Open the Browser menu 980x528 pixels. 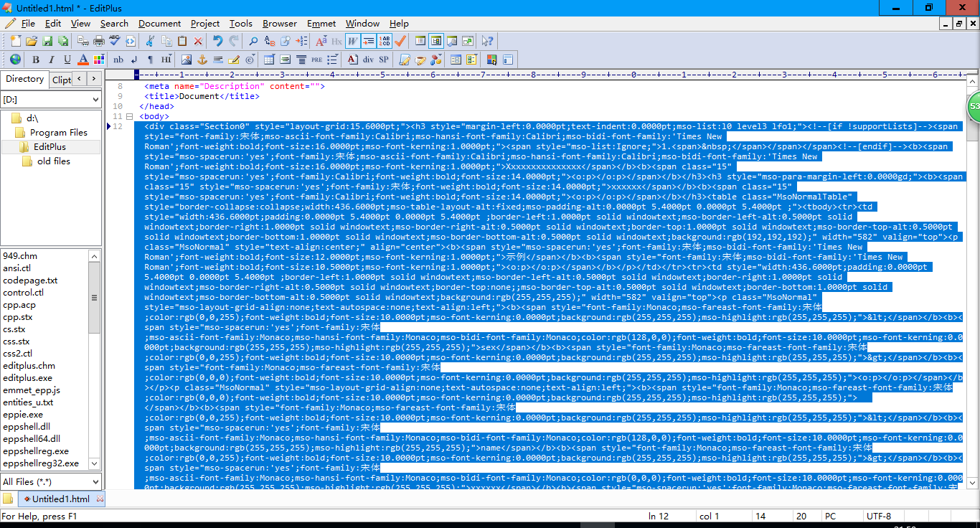[x=280, y=24]
